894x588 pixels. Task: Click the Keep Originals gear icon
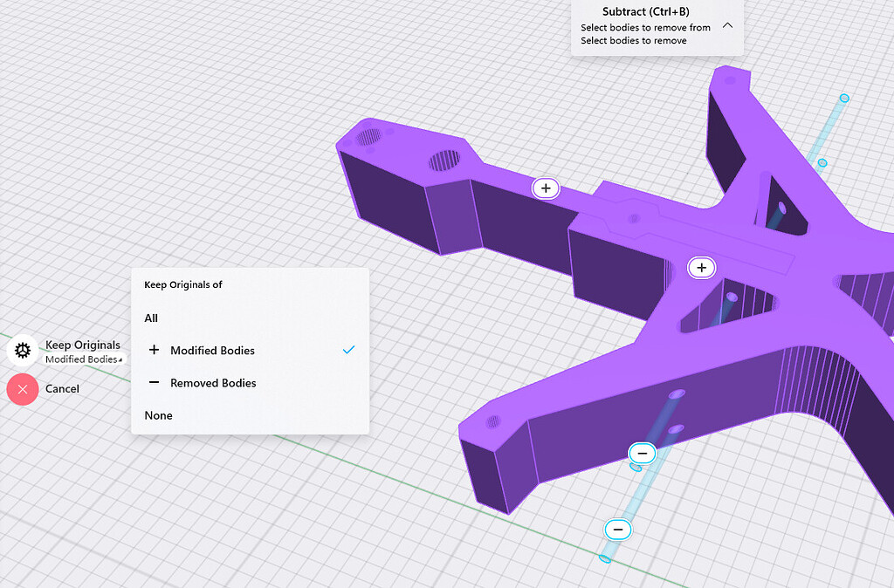[x=23, y=351]
